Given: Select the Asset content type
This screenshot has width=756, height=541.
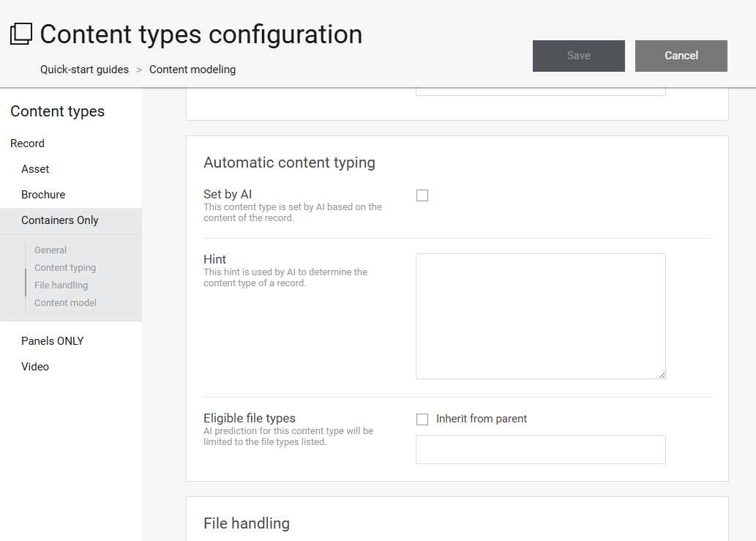Looking at the screenshot, I should (35, 169).
